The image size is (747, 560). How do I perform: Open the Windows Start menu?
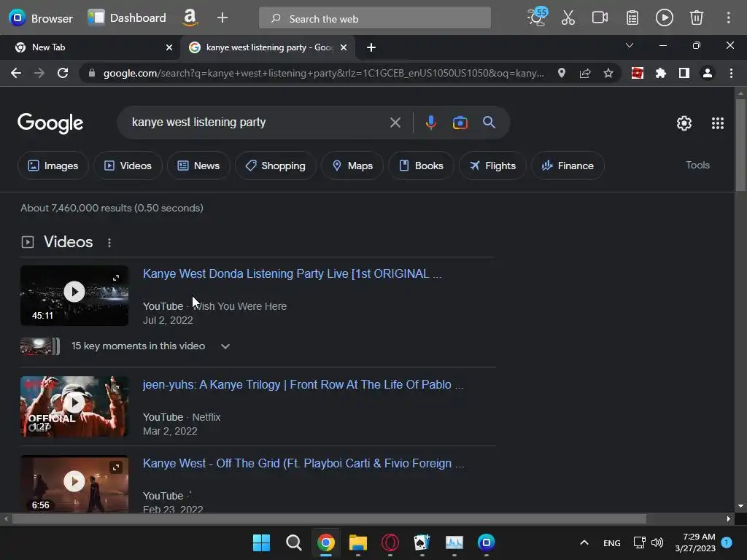tap(262, 542)
